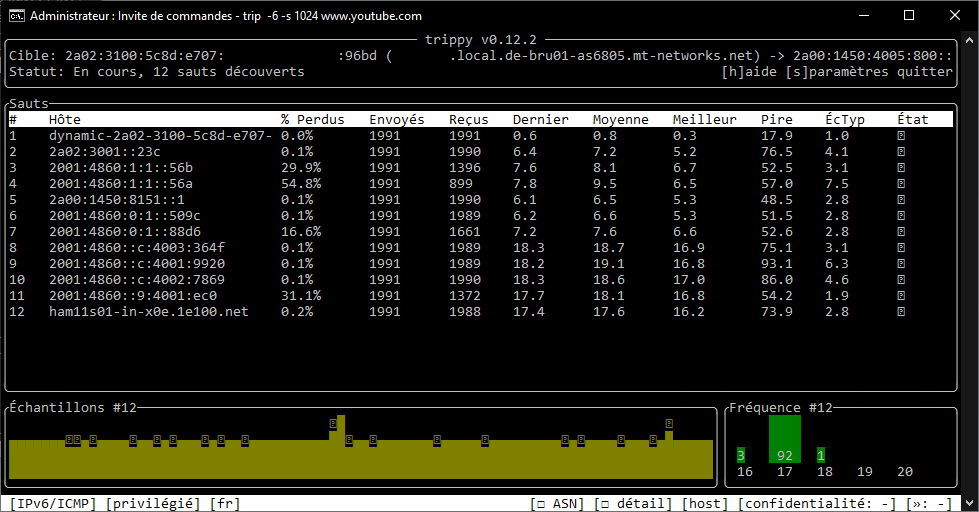Click the [IPv6/ICMP] protocol indicator
The image size is (979, 512).
[x=53, y=503]
